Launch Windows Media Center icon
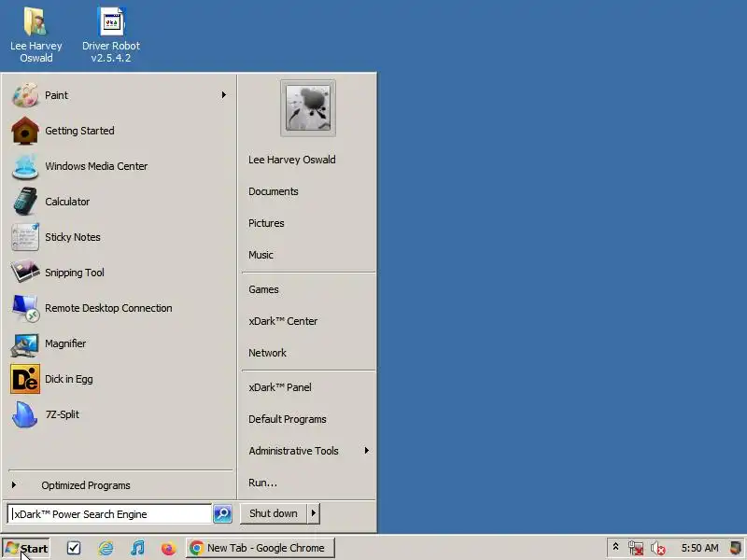The width and height of the screenshot is (747, 560). (25, 166)
